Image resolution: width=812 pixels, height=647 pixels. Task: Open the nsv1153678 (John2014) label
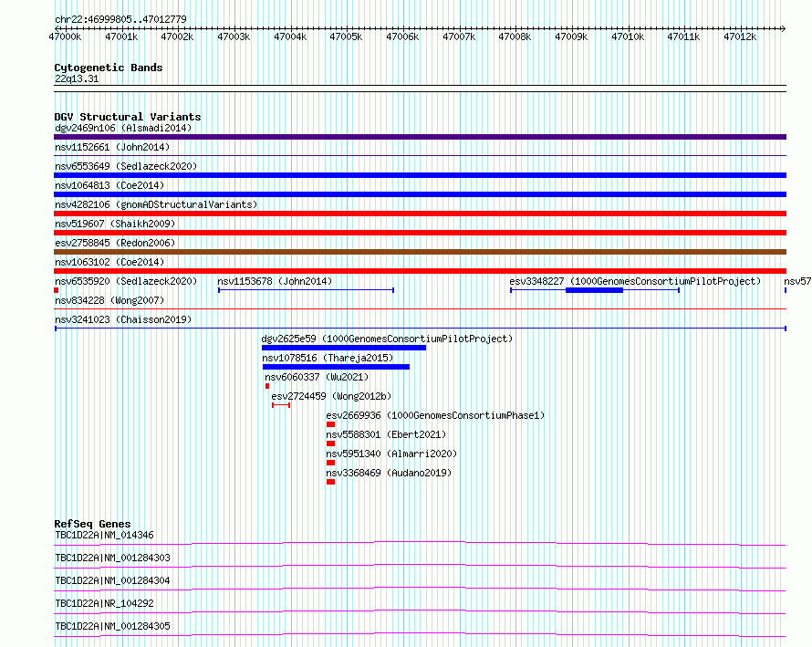coord(275,281)
